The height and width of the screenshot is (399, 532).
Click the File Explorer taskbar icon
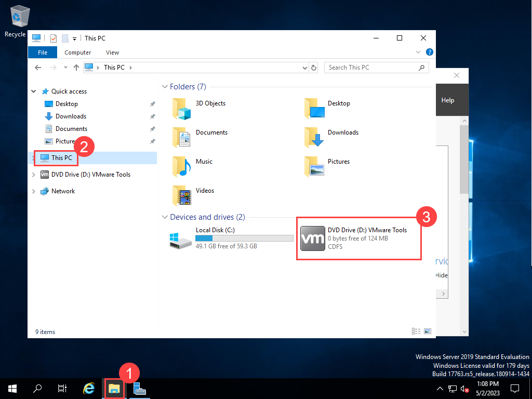114,389
